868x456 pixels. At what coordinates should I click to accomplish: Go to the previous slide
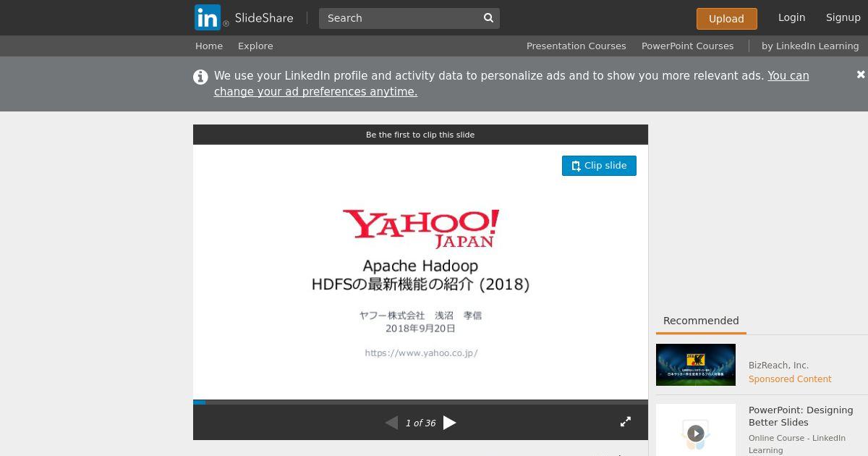click(391, 423)
